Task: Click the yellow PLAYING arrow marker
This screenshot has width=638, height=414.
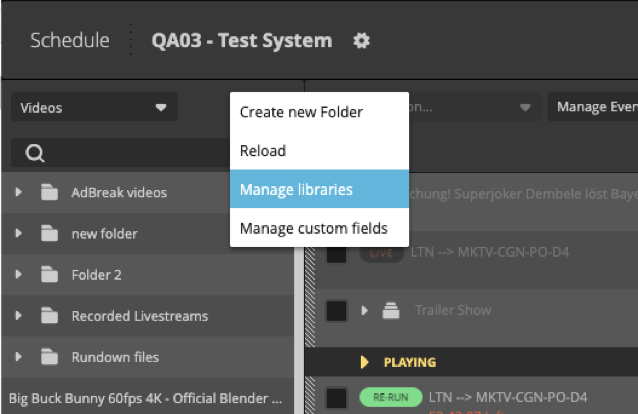Action: click(365, 362)
